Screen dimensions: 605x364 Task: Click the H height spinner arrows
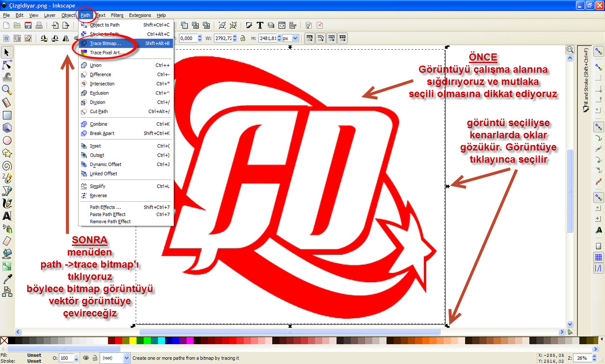(279, 38)
